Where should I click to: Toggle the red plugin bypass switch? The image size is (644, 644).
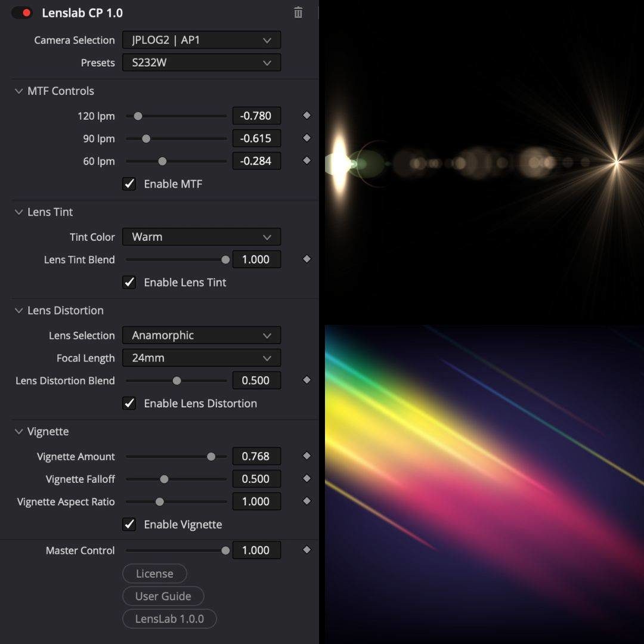(x=21, y=12)
